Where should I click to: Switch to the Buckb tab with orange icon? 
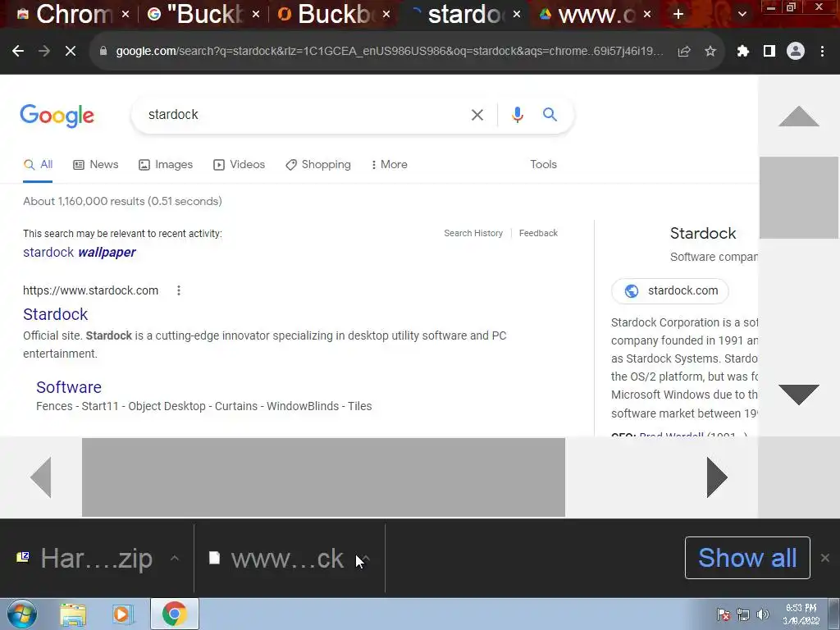point(326,15)
